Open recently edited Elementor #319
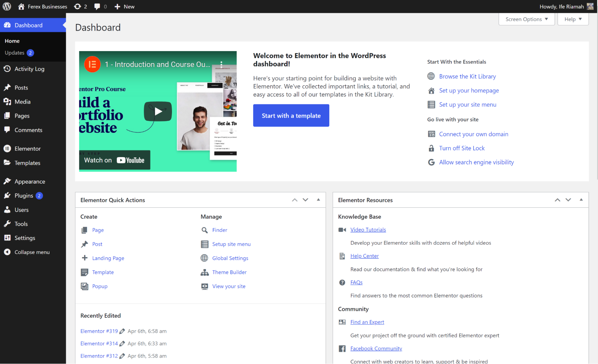Viewport: 598px width, 364px height. pyautogui.click(x=99, y=331)
